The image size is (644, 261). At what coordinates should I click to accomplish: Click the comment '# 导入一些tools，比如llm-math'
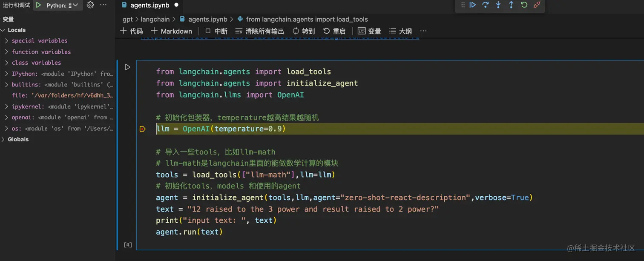[216, 152]
